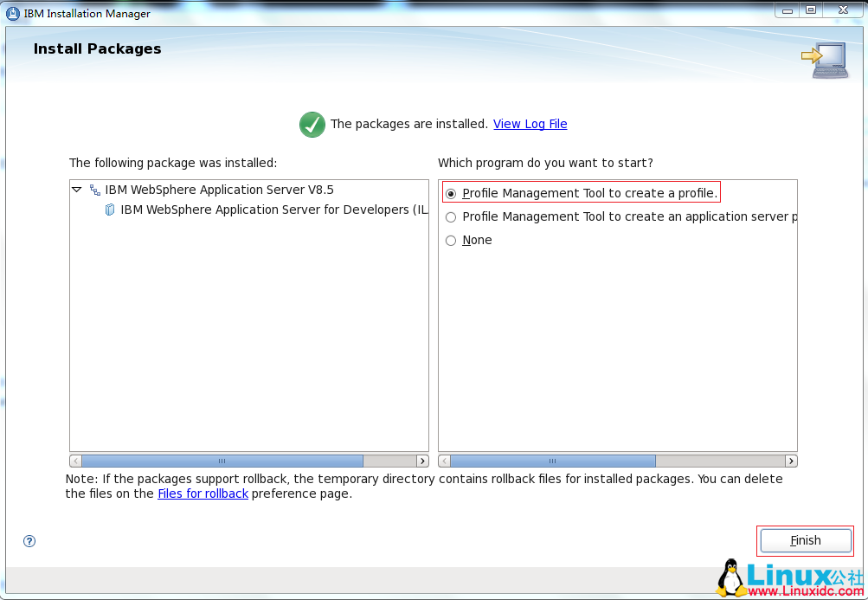Click the right arrow of installed packages scrollbar
Screen dimensions: 868x600
coord(422,461)
